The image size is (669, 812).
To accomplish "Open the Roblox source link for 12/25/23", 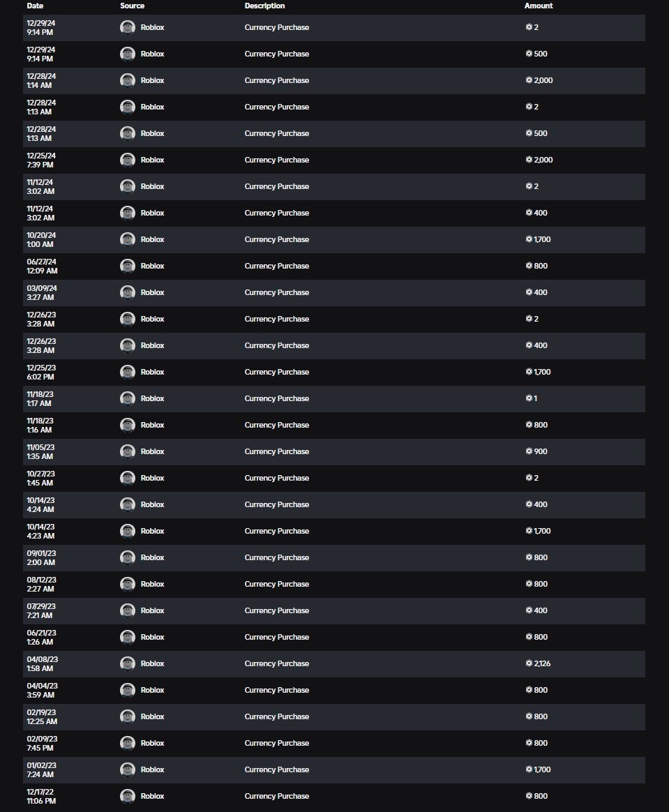I will point(152,372).
